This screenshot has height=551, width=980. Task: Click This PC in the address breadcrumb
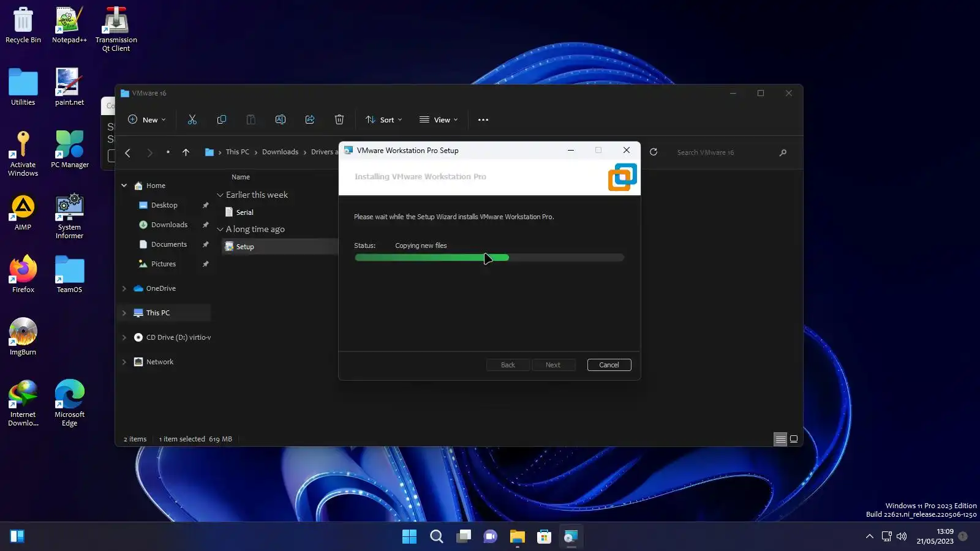[x=238, y=152]
